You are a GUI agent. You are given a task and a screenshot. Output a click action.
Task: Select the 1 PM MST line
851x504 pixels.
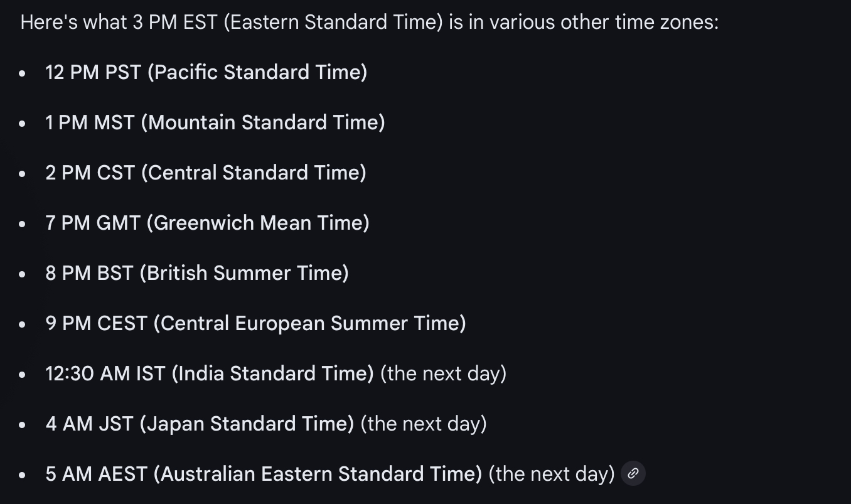coord(215,122)
